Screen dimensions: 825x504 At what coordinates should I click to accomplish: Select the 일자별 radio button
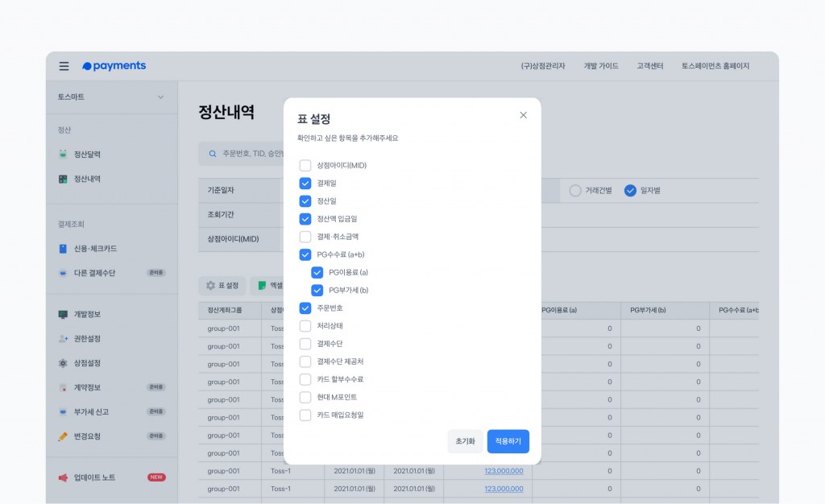630,191
